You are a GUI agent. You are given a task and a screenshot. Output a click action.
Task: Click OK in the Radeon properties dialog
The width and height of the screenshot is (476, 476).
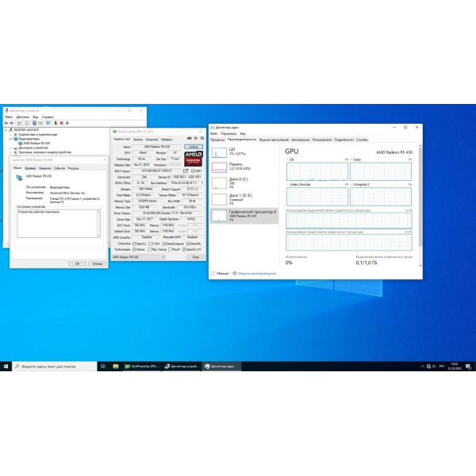78,264
